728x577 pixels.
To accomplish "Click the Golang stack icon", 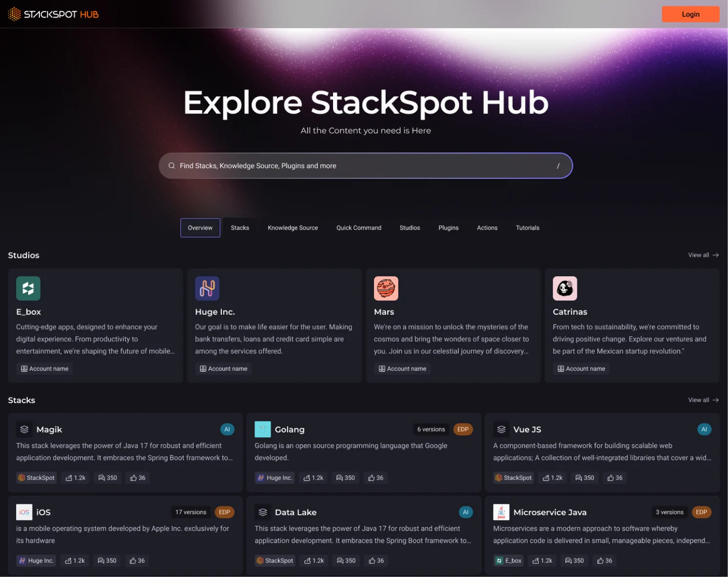I will (263, 429).
